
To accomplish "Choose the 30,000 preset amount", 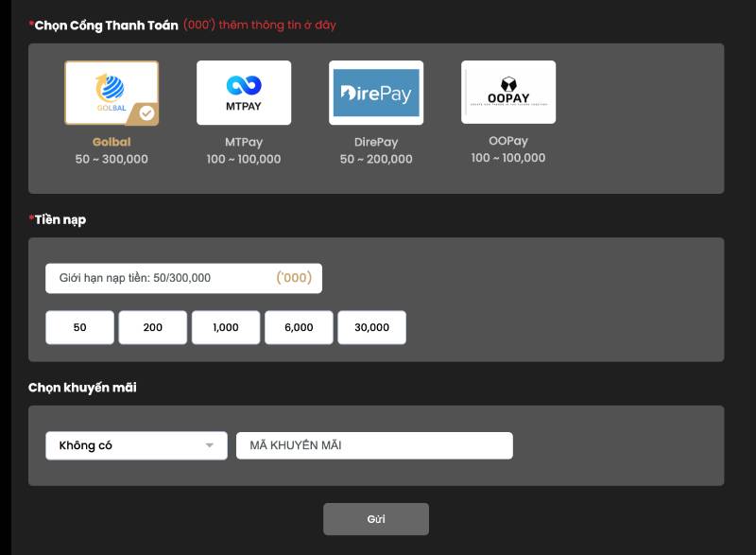I will [371, 327].
